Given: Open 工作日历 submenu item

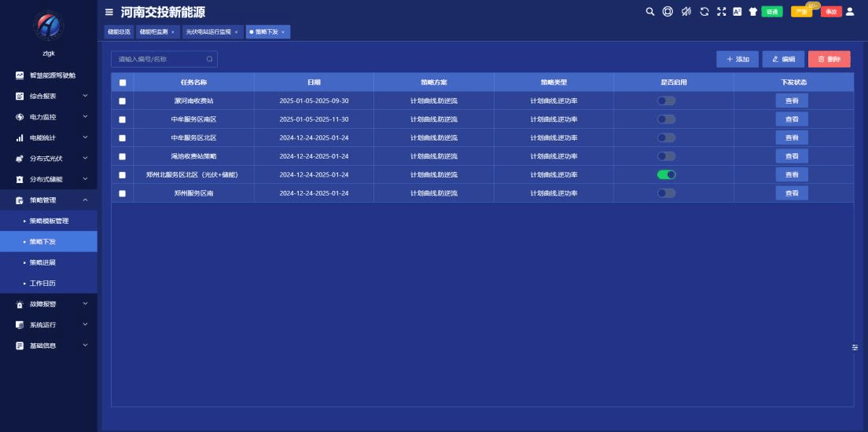Looking at the screenshot, I should click(x=49, y=284).
